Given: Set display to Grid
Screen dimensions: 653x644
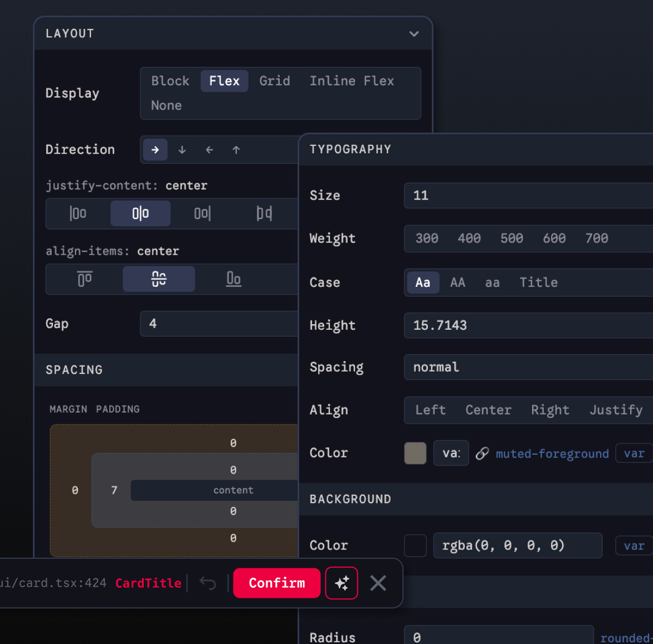Looking at the screenshot, I should pyautogui.click(x=275, y=81).
